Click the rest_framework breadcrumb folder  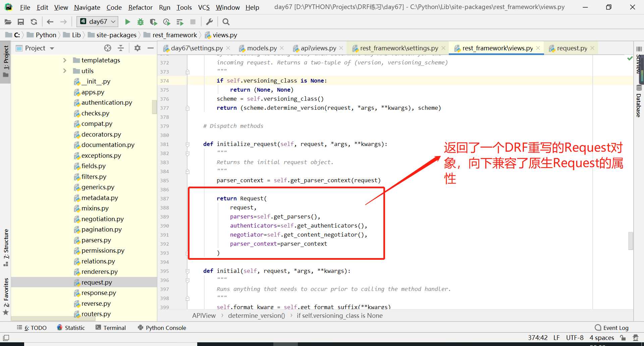(170, 35)
